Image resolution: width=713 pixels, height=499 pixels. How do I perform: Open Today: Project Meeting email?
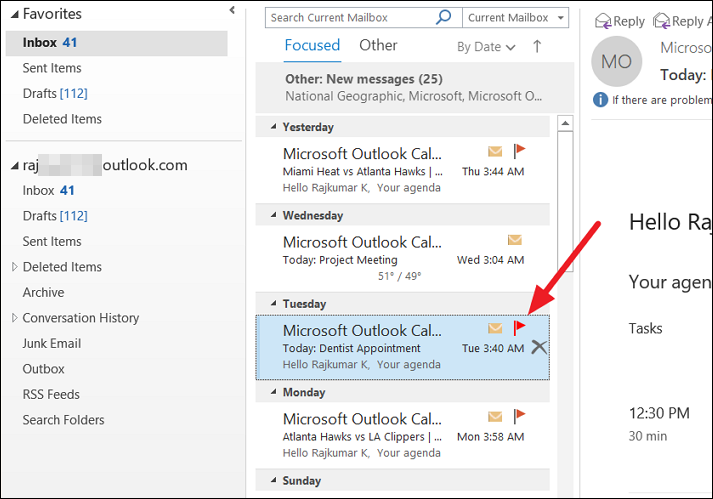click(402, 258)
